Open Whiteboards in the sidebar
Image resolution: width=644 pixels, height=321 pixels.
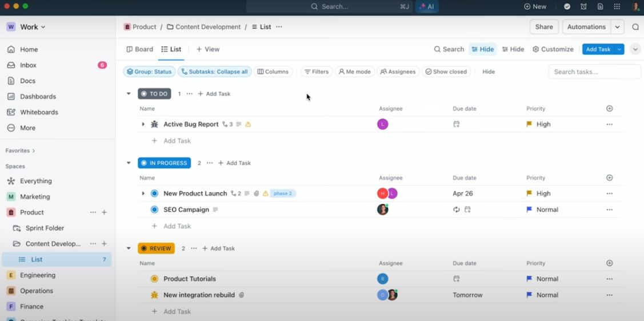coord(39,112)
